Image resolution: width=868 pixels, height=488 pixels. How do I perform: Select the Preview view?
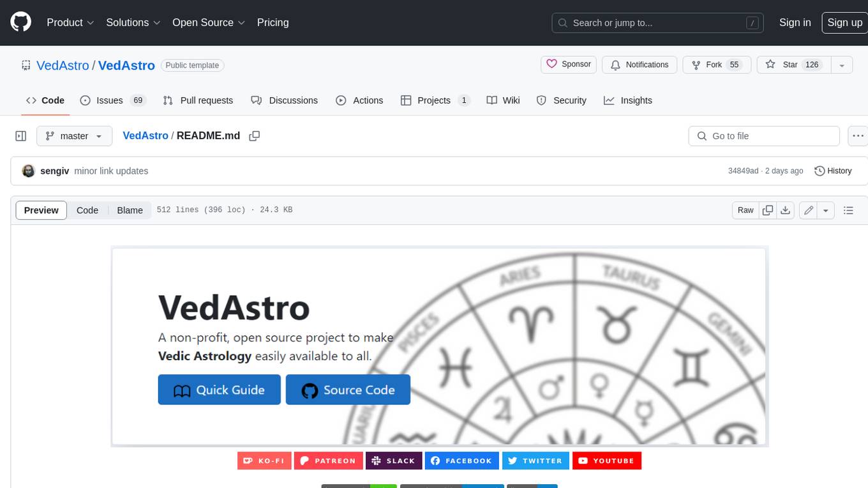[x=41, y=210]
